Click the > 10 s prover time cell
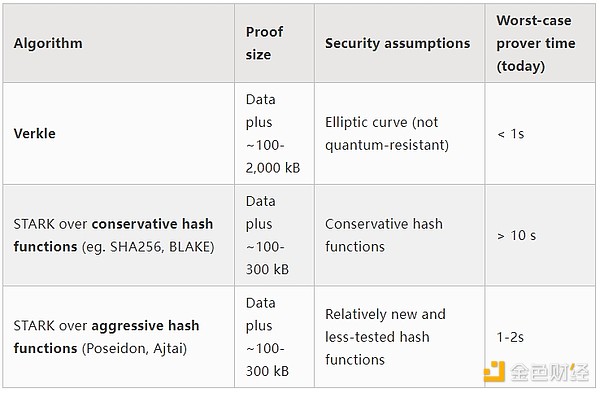This screenshot has height=393, width=600. pyautogui.click(x=540, y=235)
